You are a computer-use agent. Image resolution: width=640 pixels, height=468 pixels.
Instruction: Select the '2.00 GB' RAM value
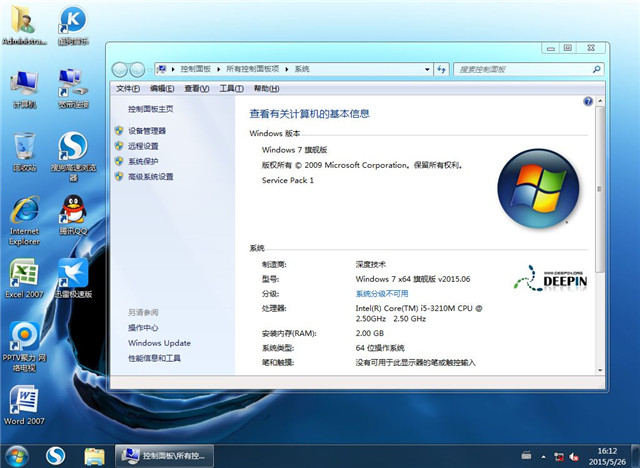(x=370, y=333)
